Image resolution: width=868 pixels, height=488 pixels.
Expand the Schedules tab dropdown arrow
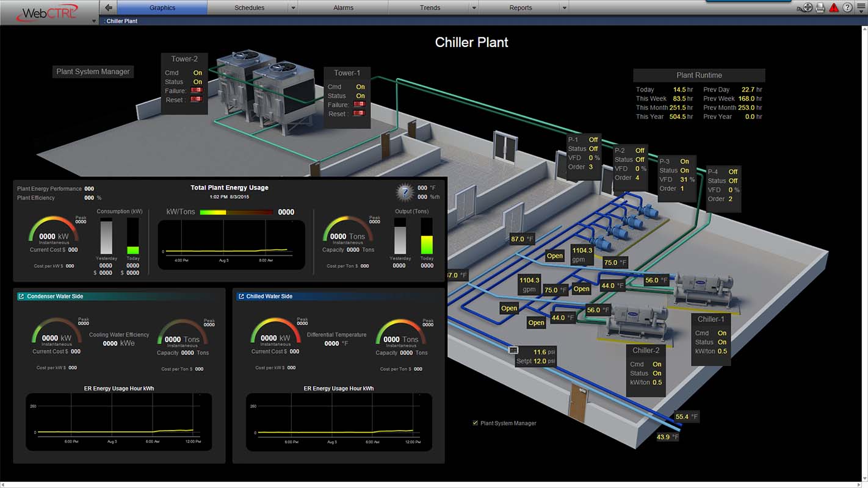(x=293, y=7)
